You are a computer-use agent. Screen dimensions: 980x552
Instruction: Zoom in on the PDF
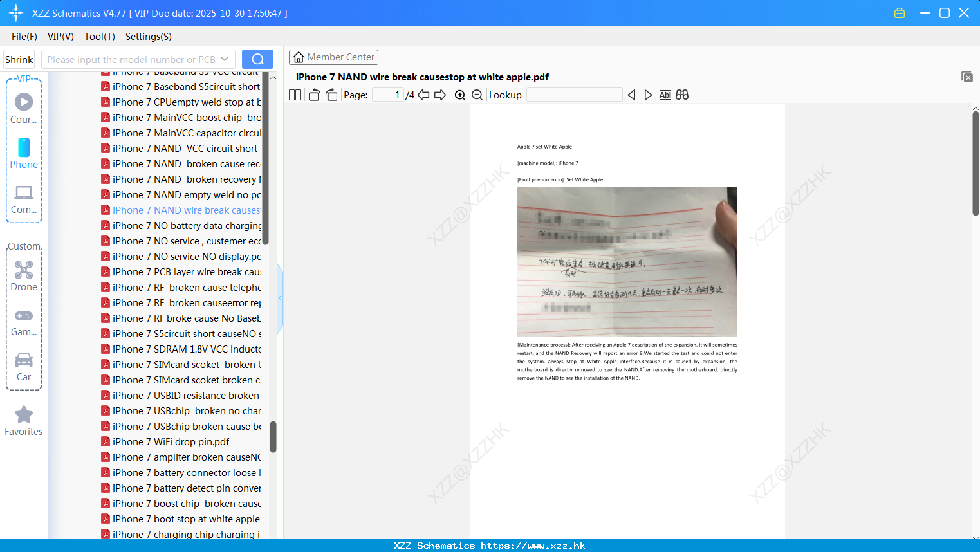[x=460, y=95]
